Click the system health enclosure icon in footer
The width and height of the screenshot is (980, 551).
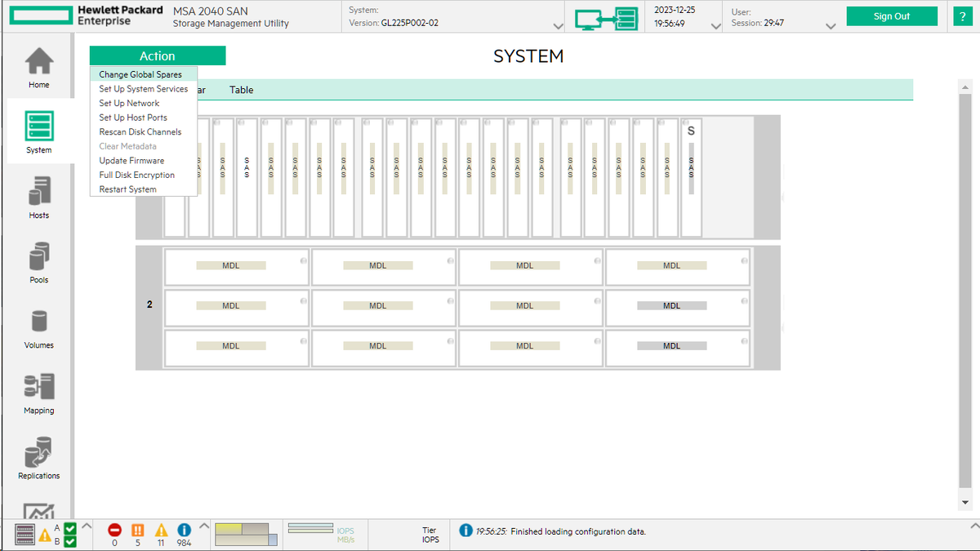(x=24, y=535)
